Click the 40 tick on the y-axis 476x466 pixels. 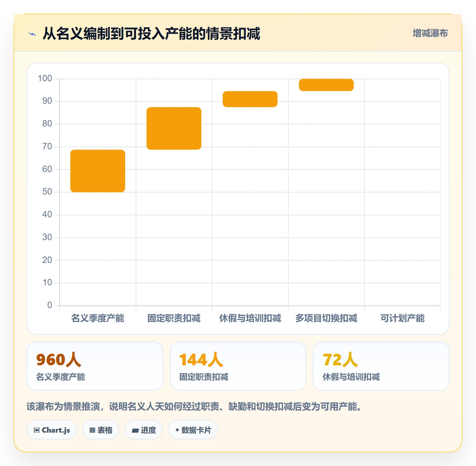[47, 215]
